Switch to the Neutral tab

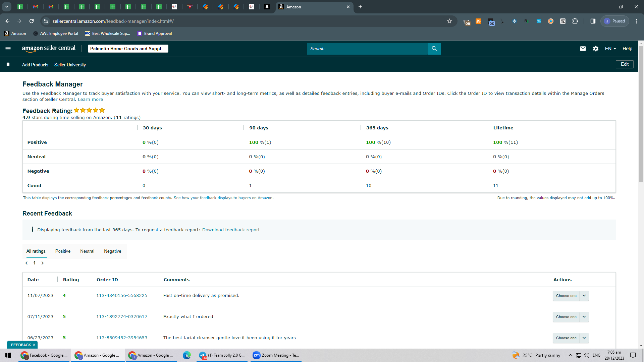pos(87,251)
